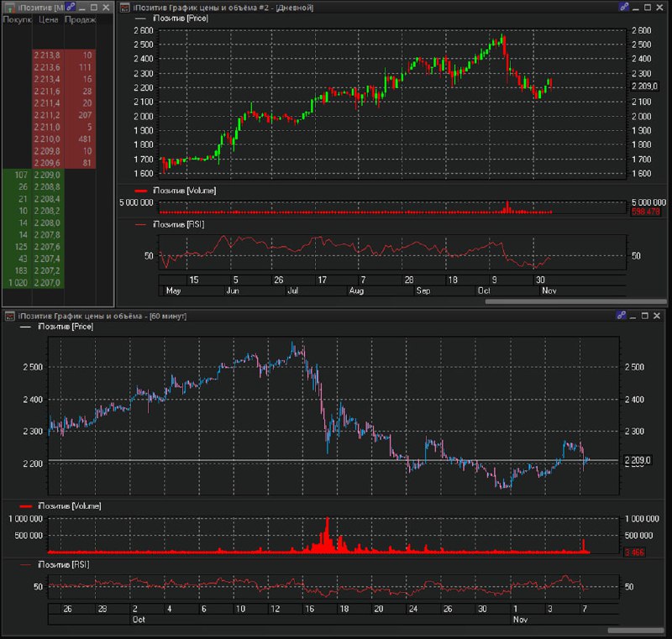Click the horizontal scrollbar of the 60-minute chart
Viewport: 672px width, 639px height.
click(x=636, y=631)
